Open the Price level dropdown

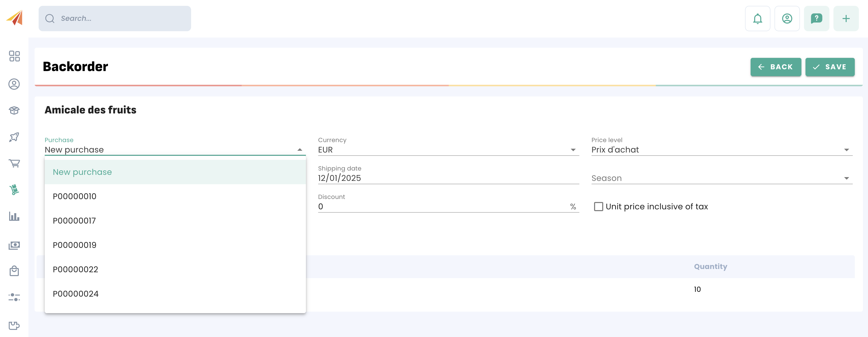(x=721, y=150)
